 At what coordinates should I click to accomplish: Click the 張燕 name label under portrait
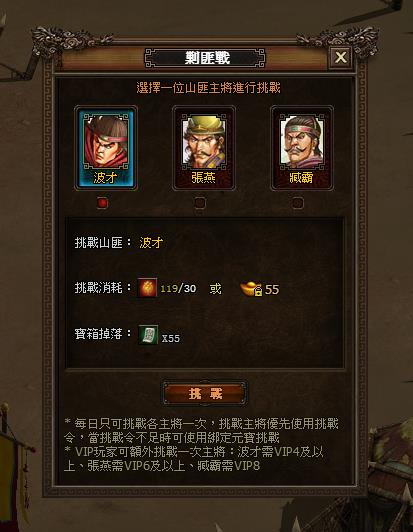click(x=204, y=177)
